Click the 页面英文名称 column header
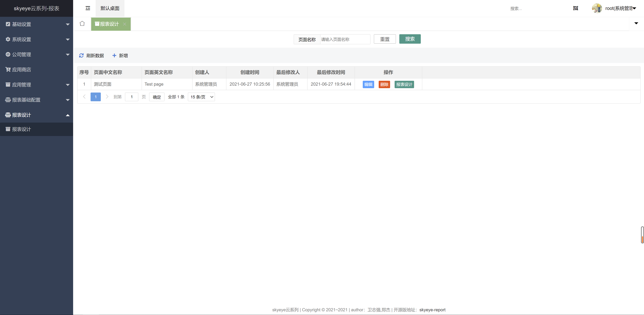 pos(167,72)
